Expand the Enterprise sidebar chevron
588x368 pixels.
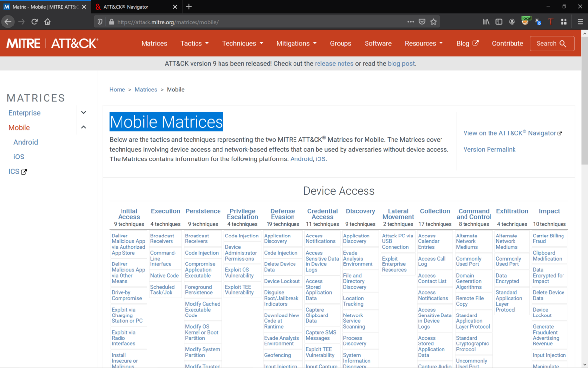coord(84,112)
